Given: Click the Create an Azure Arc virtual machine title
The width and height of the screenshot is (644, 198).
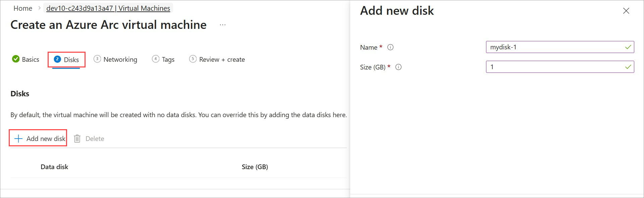Looking at the screenshot, I should point(108,25).
